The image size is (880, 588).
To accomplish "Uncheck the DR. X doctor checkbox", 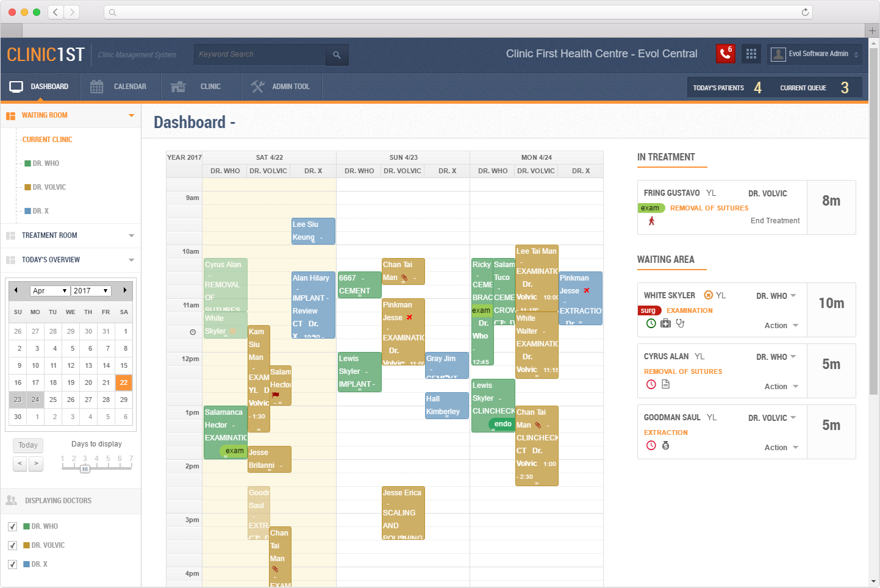I will pyautogui.click(x=13, y=564).
